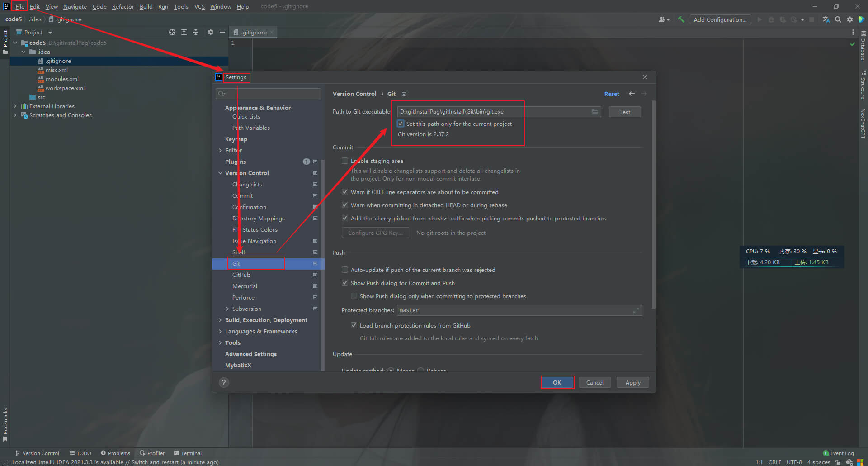This screenshot has height=466, width=868.
Task: Expand Scratches and Consoles node
Action: (15, 115)
